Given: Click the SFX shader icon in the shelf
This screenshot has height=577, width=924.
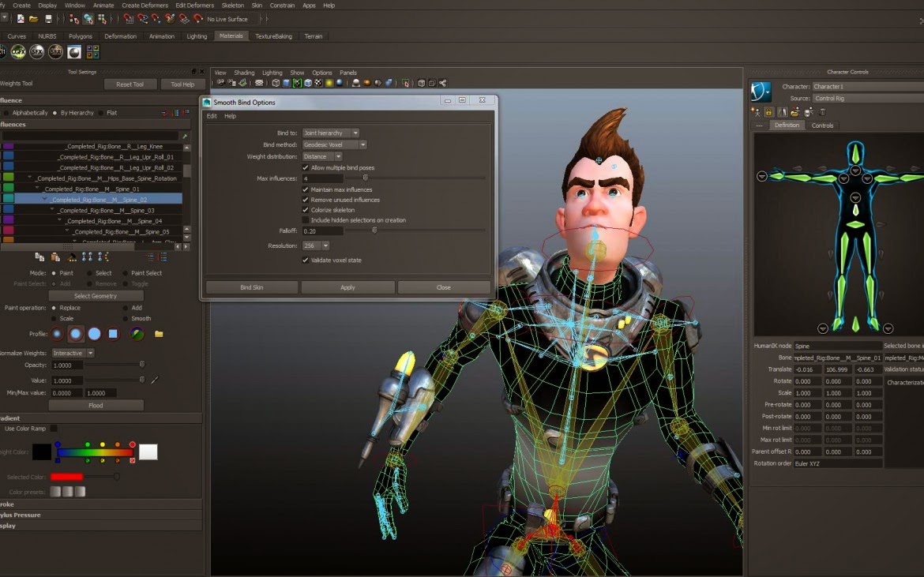Looking at the screenshot, I should 37,52.
